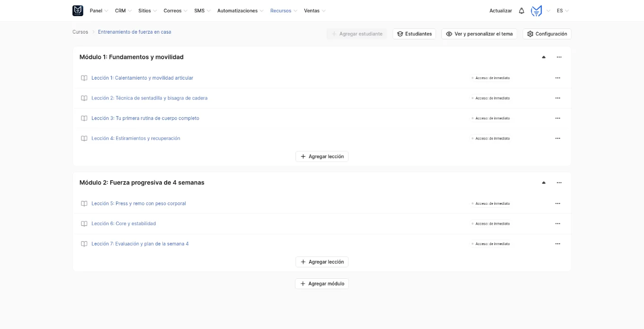Screen dimensions: 644x329
Task: Open the notifications bell
Action: 521,10
